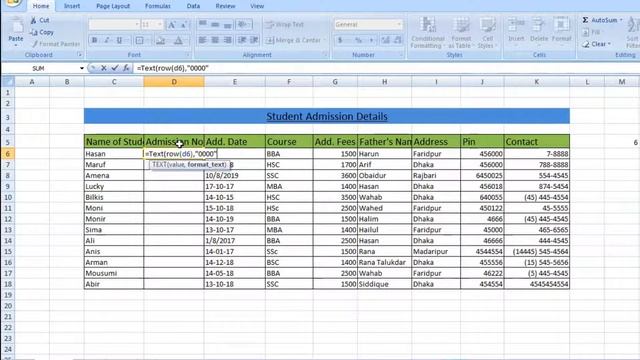
Task: Apply Accounting dollar format
Action: pyautogui.click(x=340, y=40)
